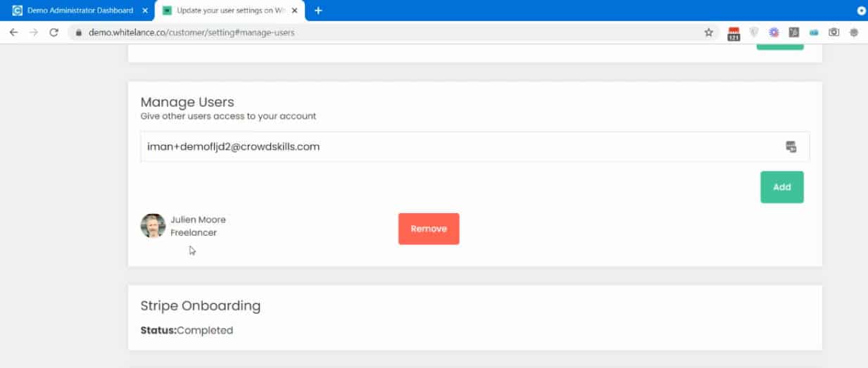The image size is (868, 368).
Task: Click the email input field
Action: (x=474, y=146)
